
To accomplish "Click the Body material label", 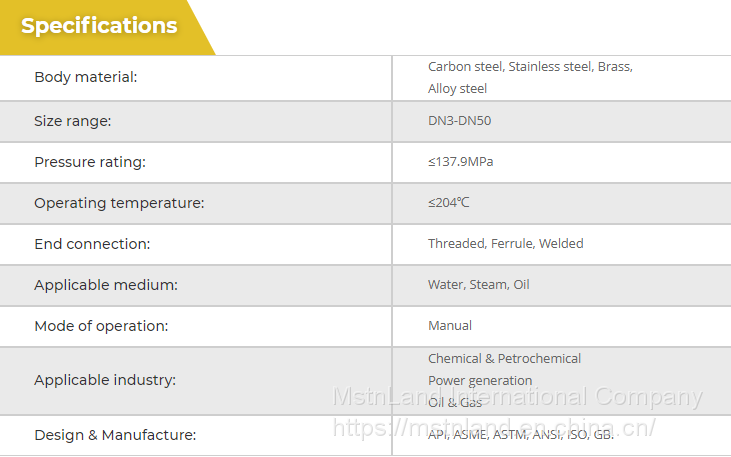I will point(86,77).
